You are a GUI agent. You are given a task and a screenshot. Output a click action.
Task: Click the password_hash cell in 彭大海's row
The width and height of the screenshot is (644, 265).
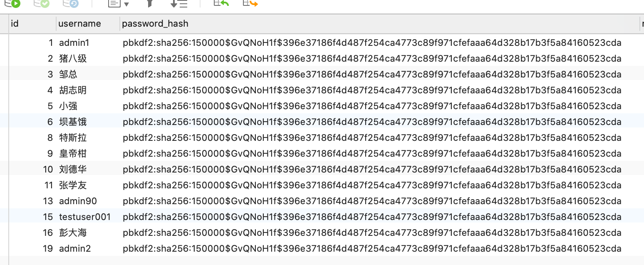click(x=380, y=232)
